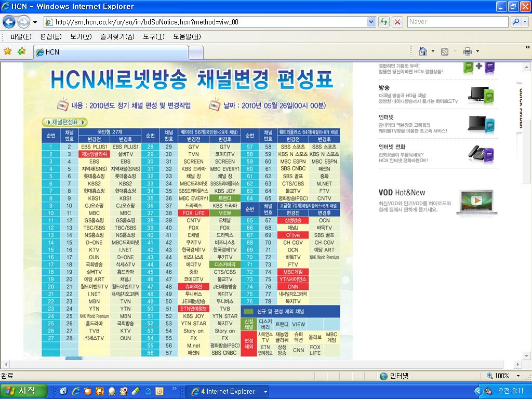Image resolution: width=532 pixels, height=399 pixels.
Task: Expand the command bar overflow chevron
Action: coord(528,47)
